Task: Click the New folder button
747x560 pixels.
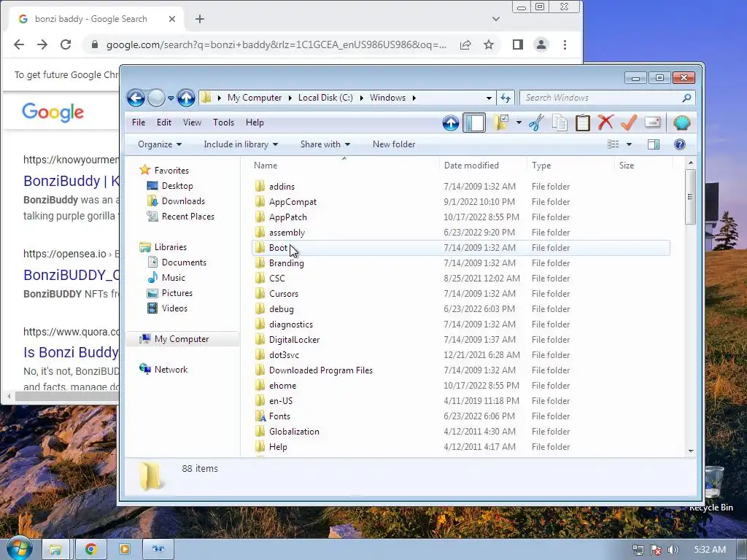Action: [x=394, y=144]
